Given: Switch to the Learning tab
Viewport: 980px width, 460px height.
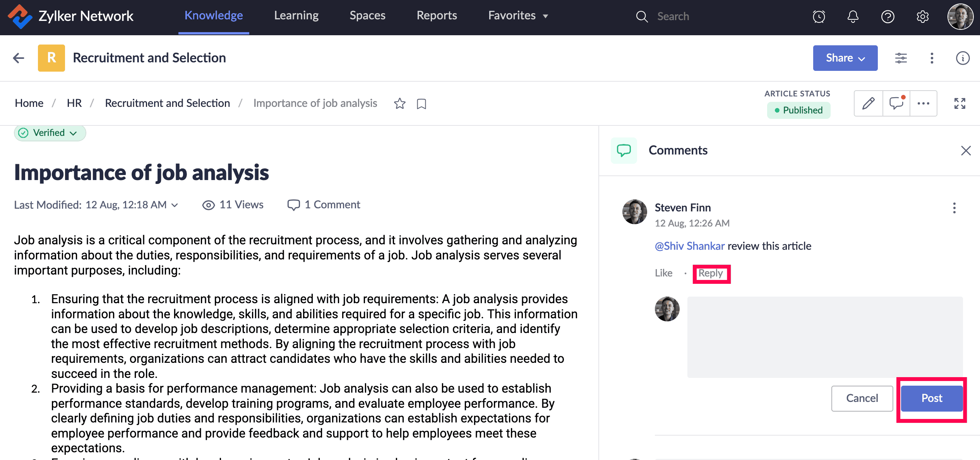Looking at the screenshot, I should 296,16.
